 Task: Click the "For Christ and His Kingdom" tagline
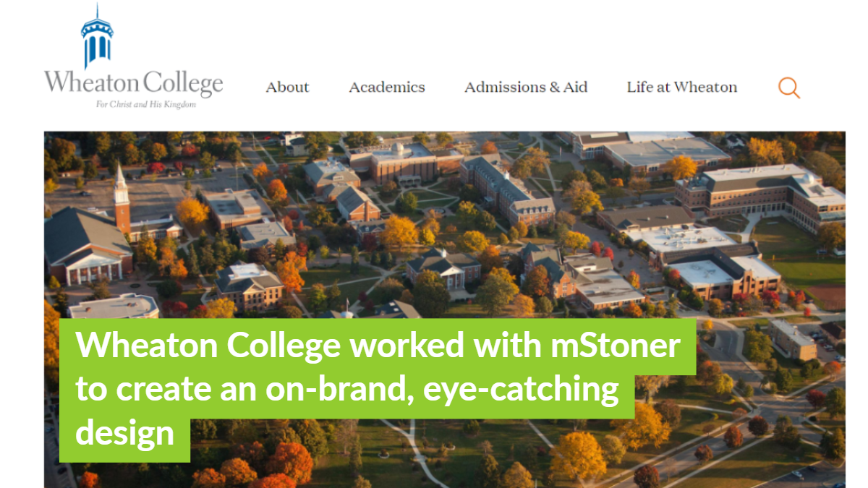(x=146, y=104)
